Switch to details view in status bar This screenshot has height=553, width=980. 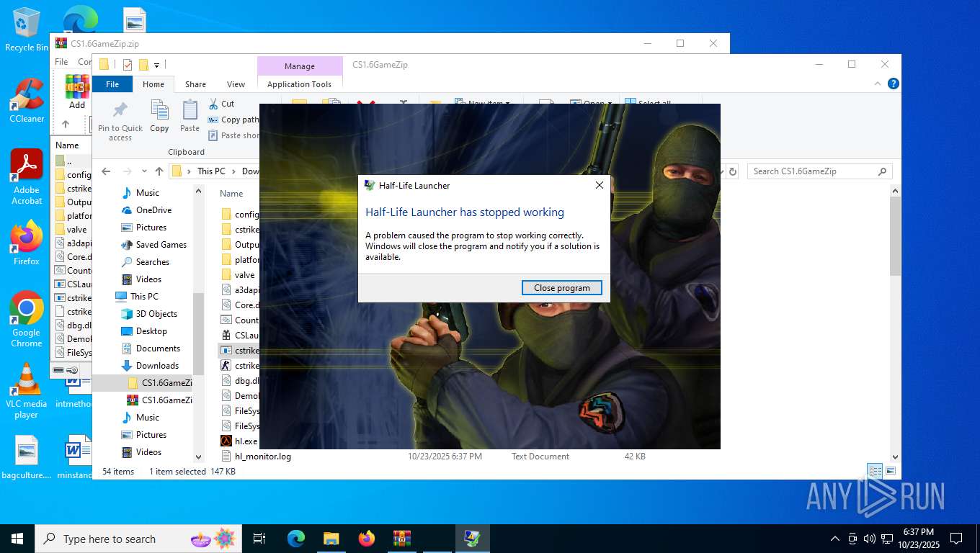pos(876,472)
